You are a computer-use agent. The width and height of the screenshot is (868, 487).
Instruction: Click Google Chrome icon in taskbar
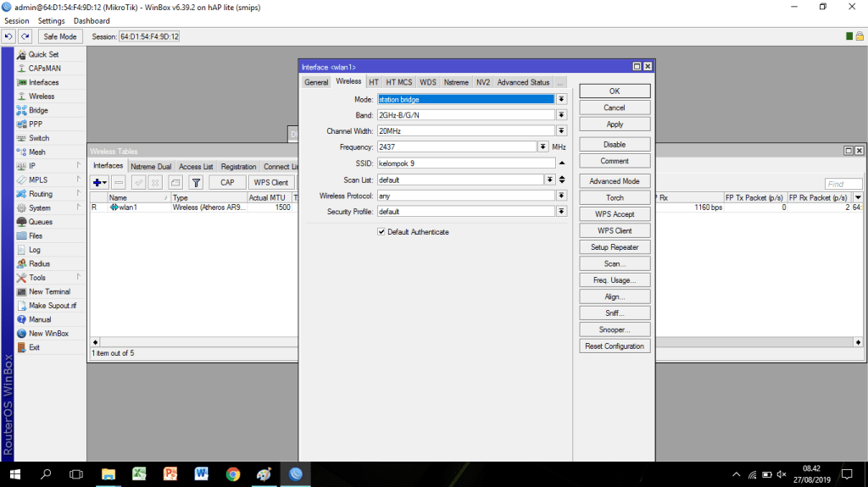pyautogui.click(x=232, y=474)
